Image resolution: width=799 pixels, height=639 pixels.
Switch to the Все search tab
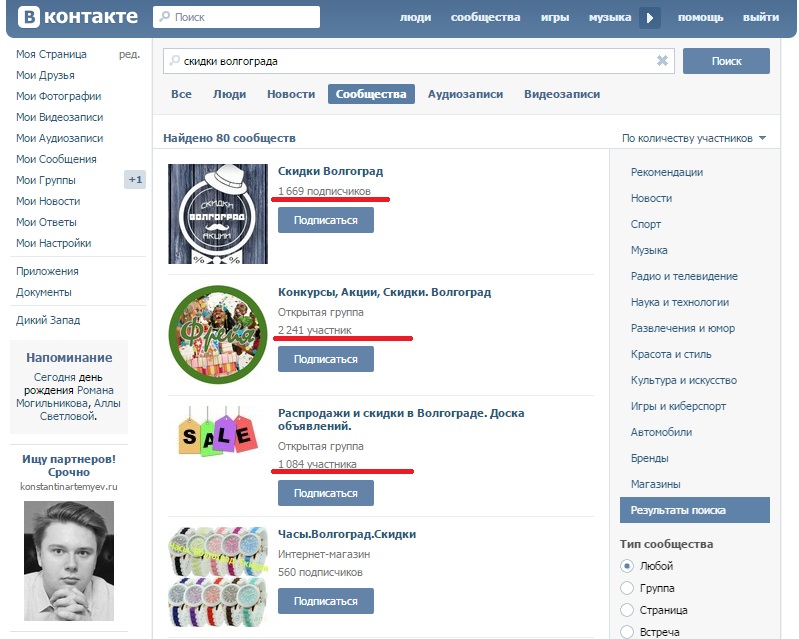pos(181,94)
